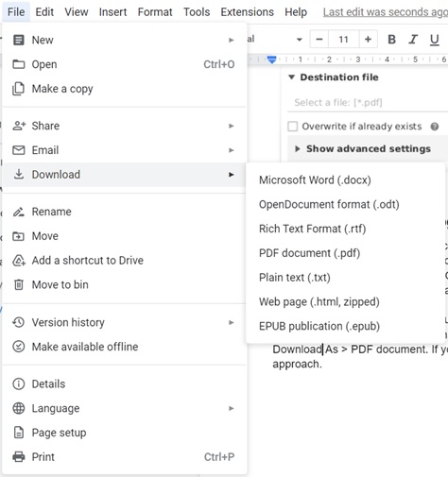Click the Make available offline icon
448x477 pixels.
click(x=19, y=347)
